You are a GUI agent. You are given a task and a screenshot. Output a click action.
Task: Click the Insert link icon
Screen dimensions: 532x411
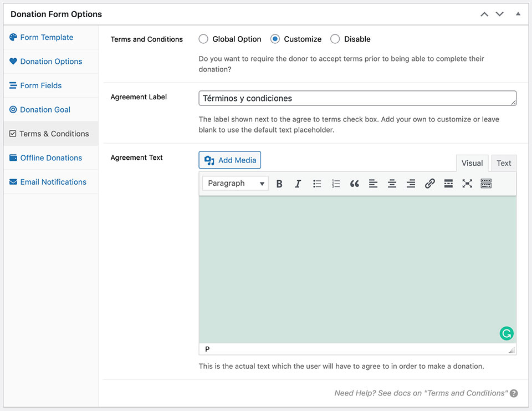tap(430, 184)
